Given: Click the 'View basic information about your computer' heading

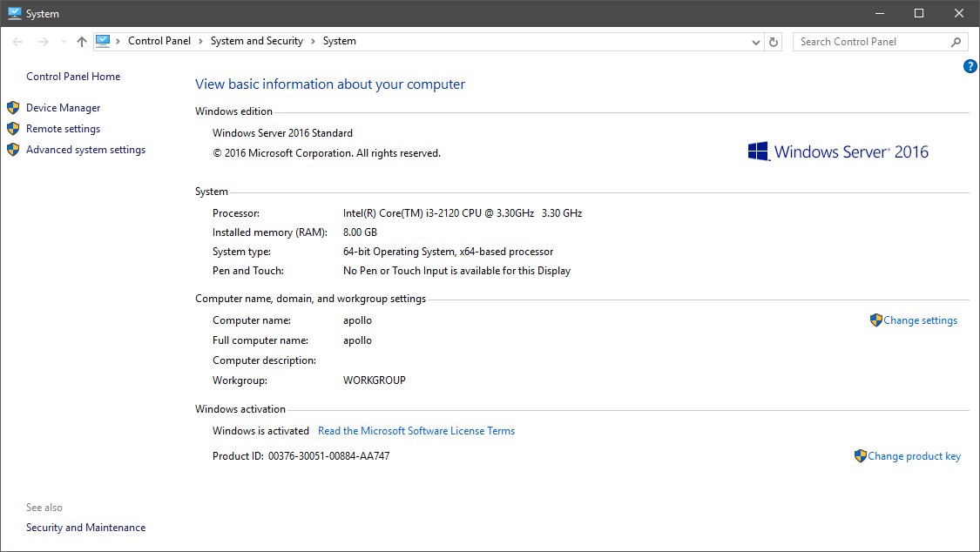Looking at the screenshot, I should point(330,84).
